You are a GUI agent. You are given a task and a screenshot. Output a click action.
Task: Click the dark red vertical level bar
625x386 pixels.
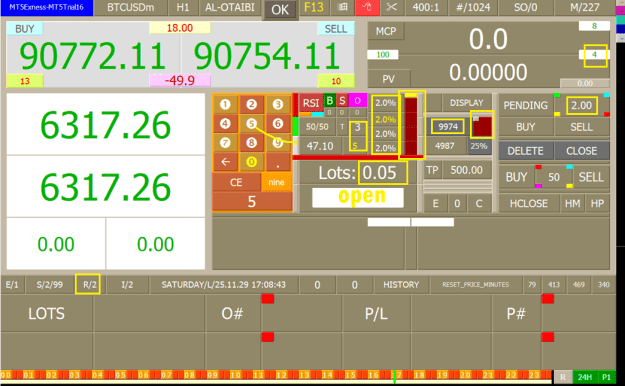pos(411,127)
